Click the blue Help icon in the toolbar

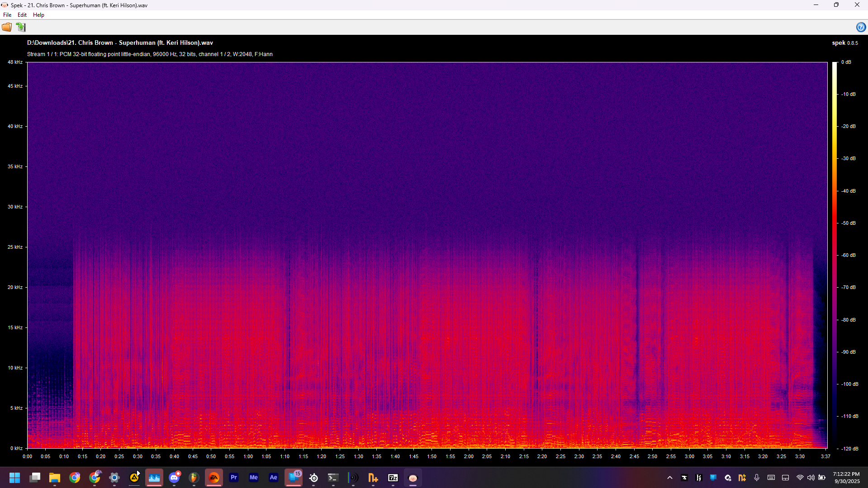[861, 27]
